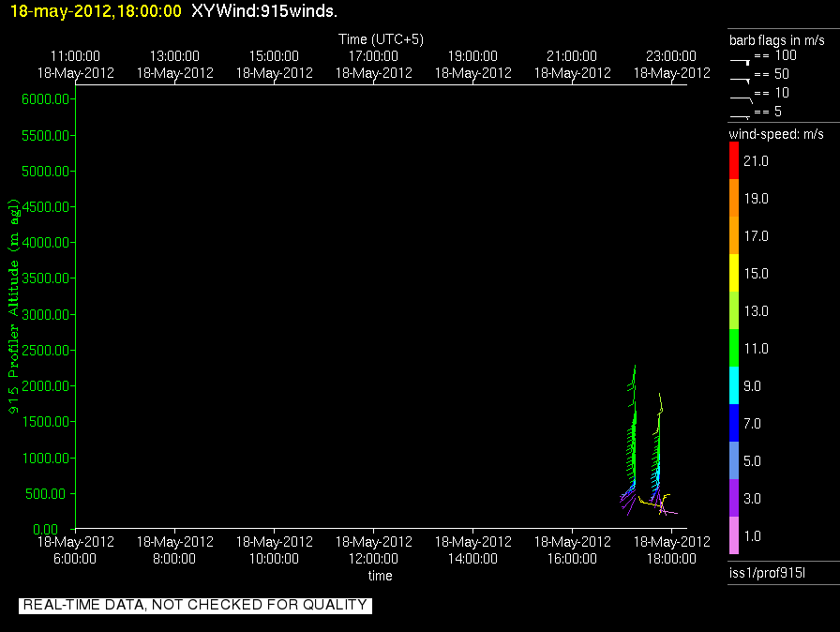Screen dimensions: 840x632
Task: Click the 2000.00 altitude tick label
Action: point(46,386)
